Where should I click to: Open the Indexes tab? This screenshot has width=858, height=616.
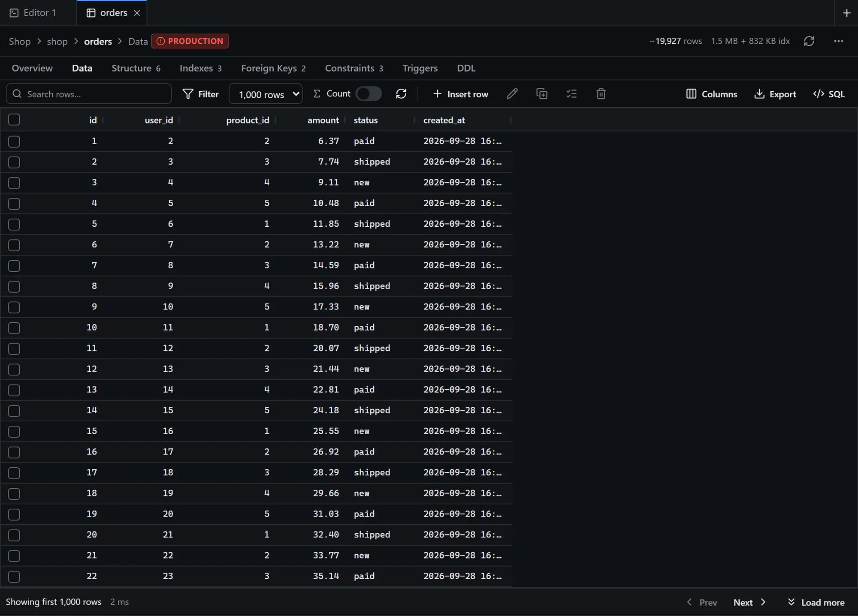tap(200, 68)
